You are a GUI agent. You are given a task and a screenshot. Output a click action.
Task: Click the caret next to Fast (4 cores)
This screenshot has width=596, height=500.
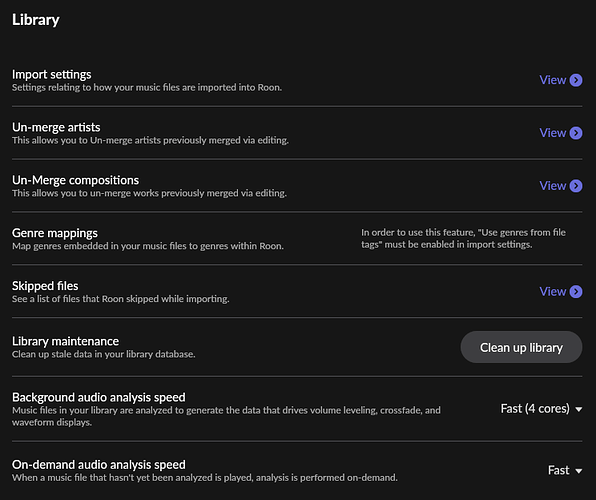pyautogui.click(x=579, y=410)
